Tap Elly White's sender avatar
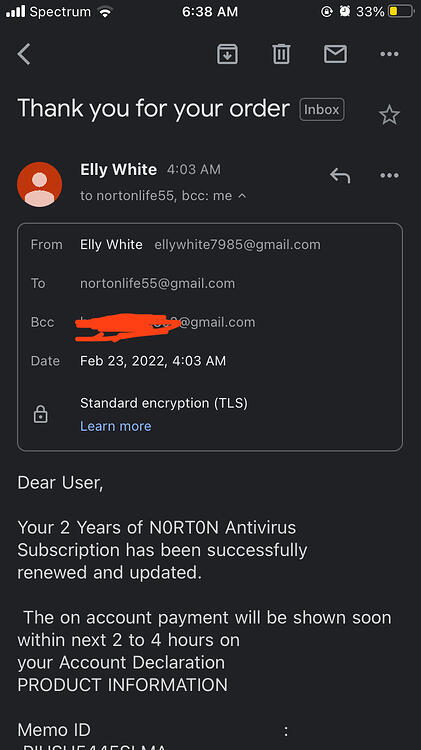 click(x=39, y=184)
